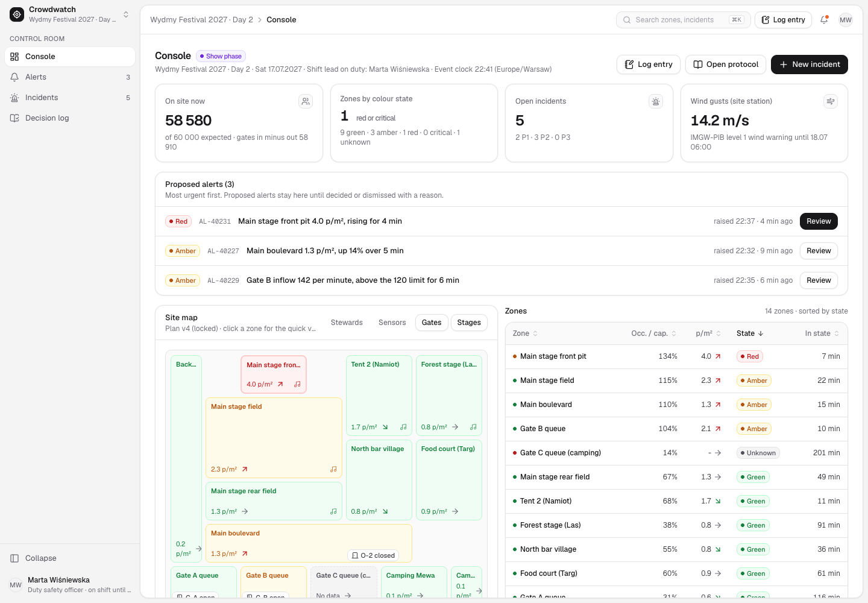Sort zones by the Zone column
Viewport: 868px width, 603px height.
pos(525,333)
